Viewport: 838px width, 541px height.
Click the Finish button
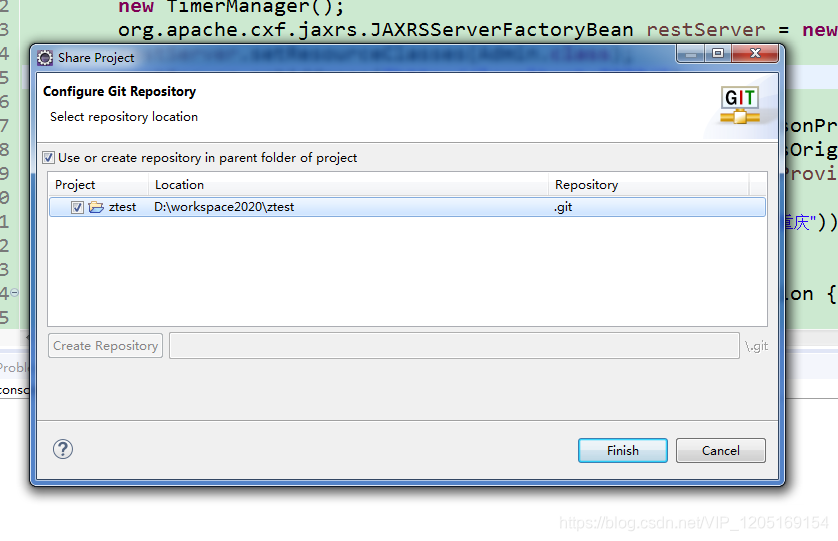click(x=623, y=450)
